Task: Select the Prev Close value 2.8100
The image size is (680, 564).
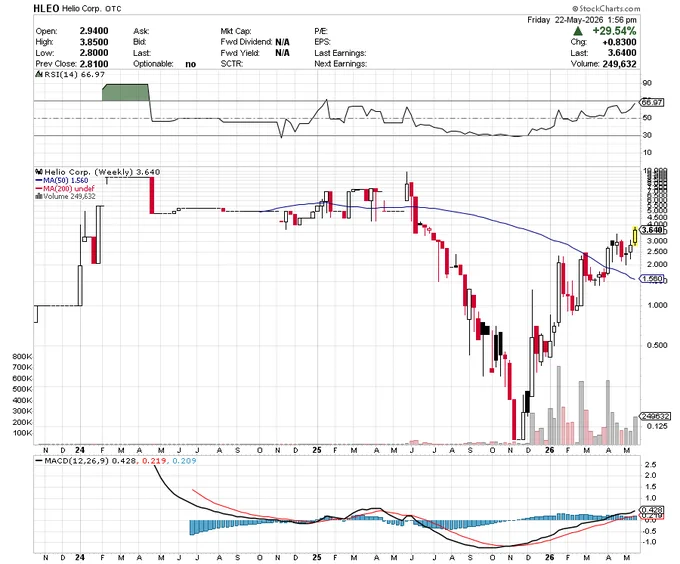Action: [x=94, y=64]
